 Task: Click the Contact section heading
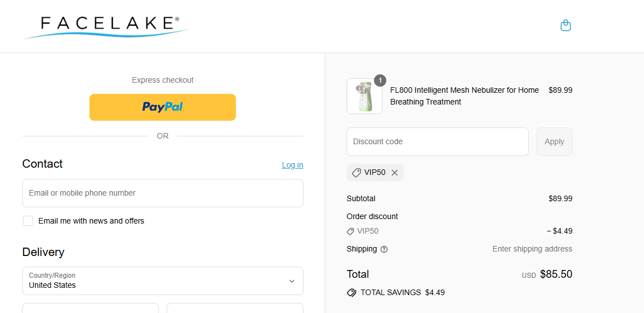42,164
